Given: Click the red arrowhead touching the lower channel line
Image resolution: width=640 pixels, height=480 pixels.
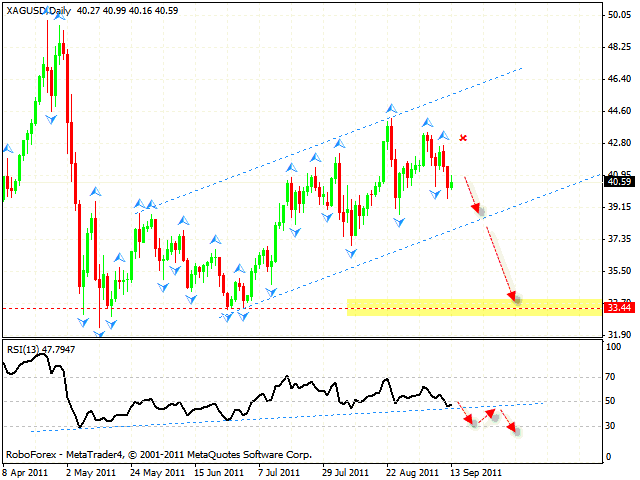Looking at the screenshot, I should pyautogui.click(x=479, y=211).
